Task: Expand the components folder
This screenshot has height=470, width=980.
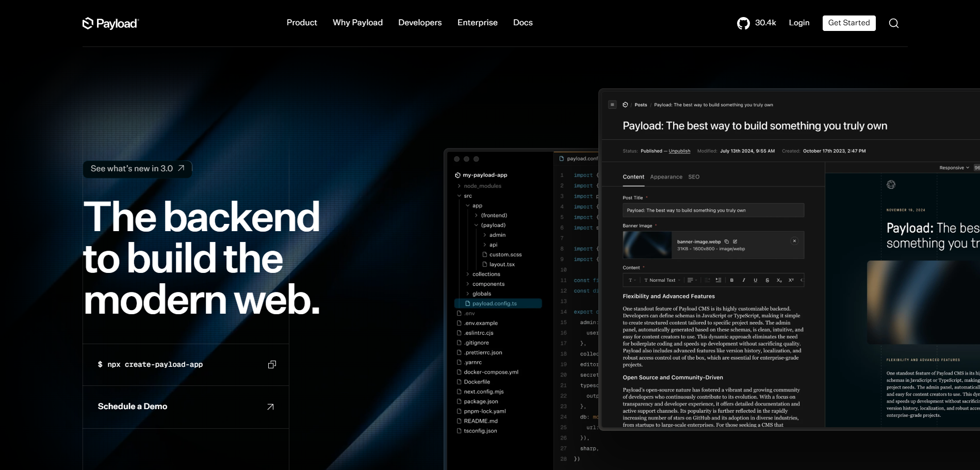Action: point(468,284)
